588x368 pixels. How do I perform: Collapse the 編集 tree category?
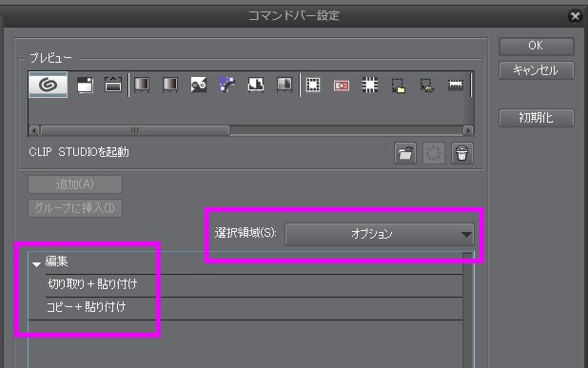[36, 263]
